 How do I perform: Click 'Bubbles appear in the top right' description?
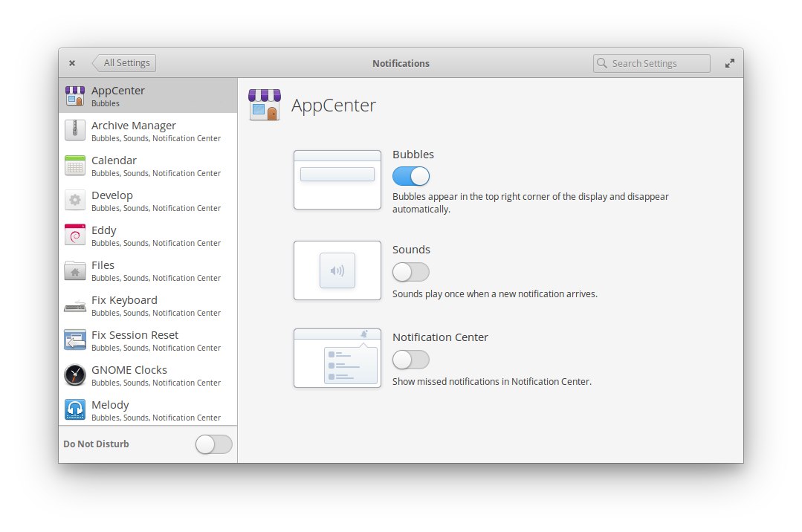(531, 203)
